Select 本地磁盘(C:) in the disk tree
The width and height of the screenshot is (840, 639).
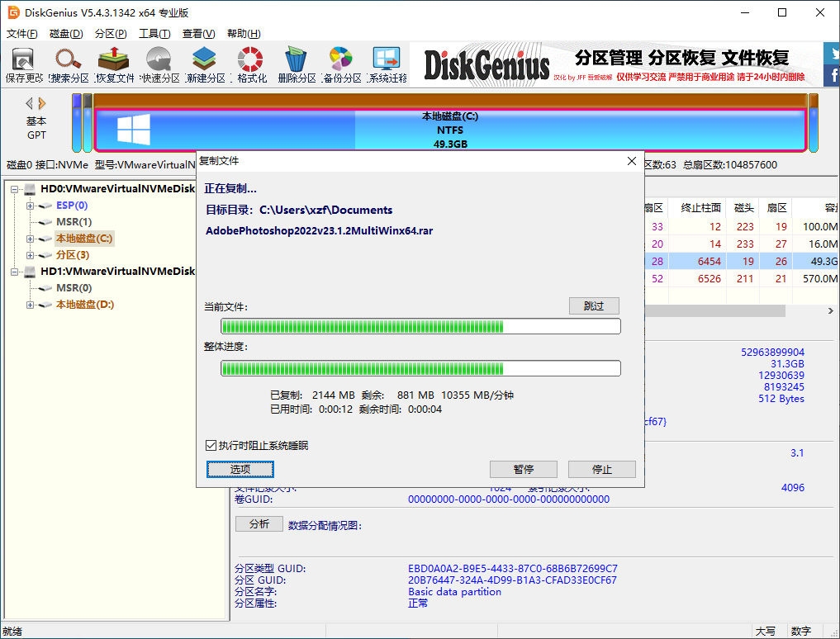(84, 239)
